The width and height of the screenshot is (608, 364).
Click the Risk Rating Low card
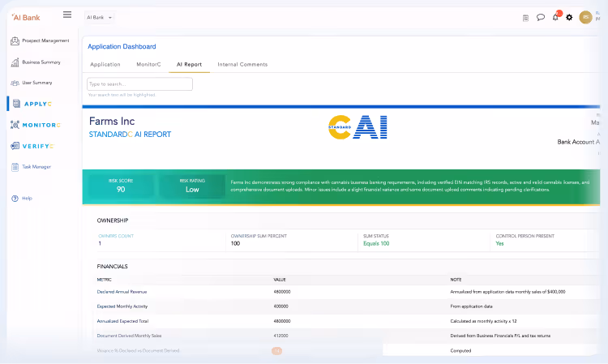[192, 186]
